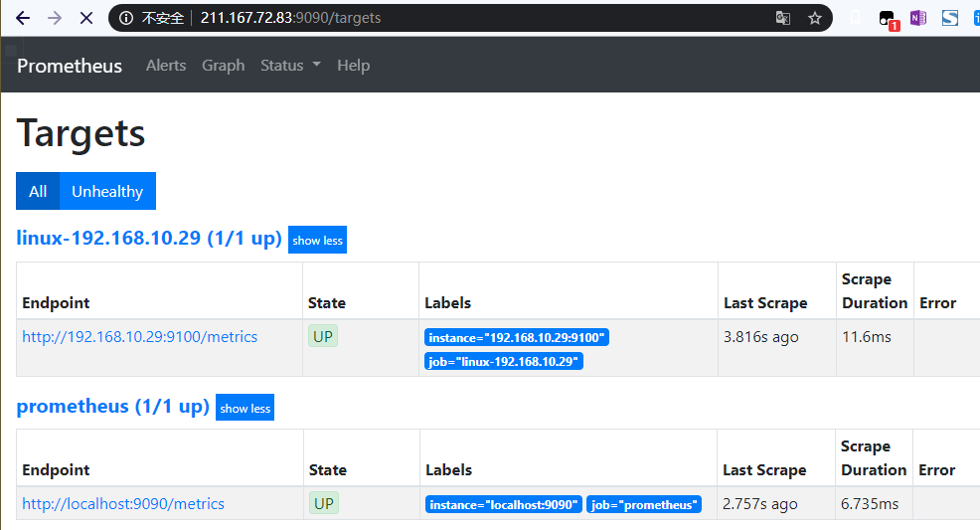980x530 pixels.
Task: Select last scrape value 3.816s ago
Action: 760,337
